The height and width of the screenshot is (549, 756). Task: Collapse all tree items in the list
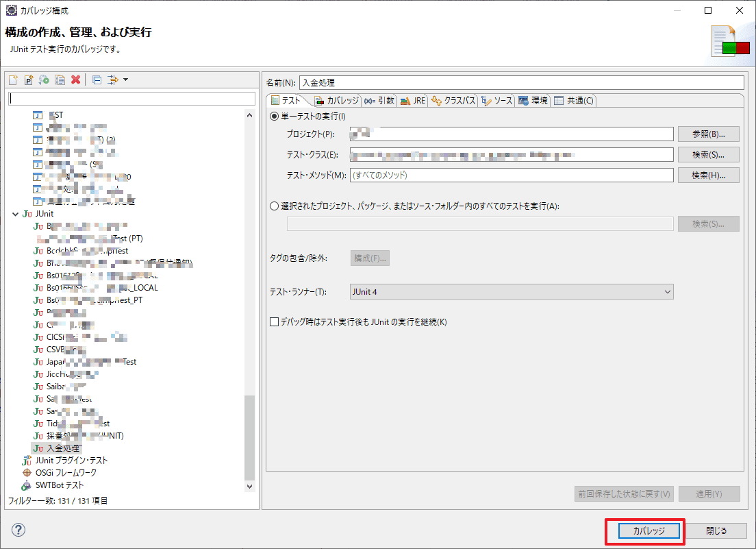coord(97,80)
